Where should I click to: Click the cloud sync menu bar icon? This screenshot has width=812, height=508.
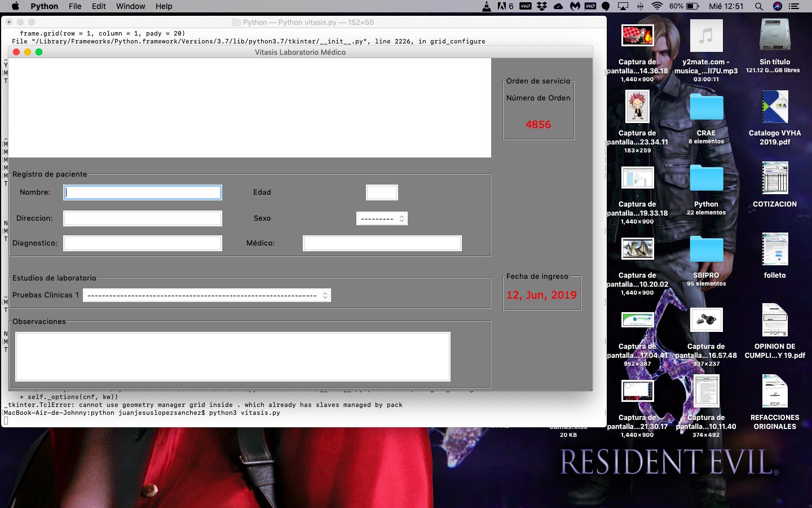558,6
